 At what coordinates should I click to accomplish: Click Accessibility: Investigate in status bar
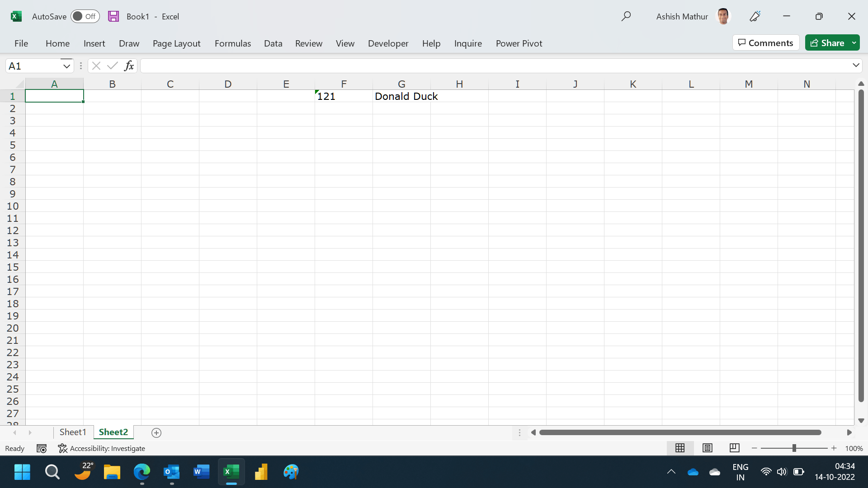[102, 448]
